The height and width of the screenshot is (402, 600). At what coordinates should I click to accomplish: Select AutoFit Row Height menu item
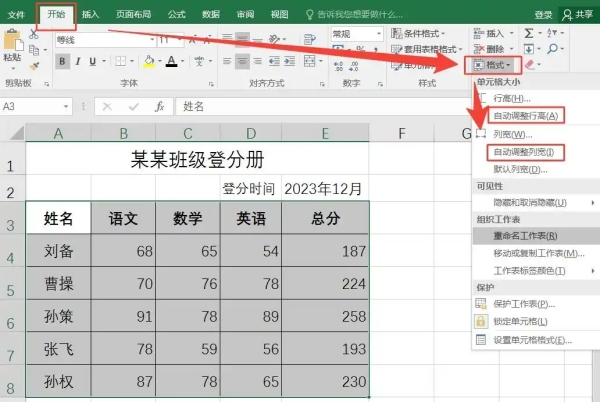(x=526, y=116)
